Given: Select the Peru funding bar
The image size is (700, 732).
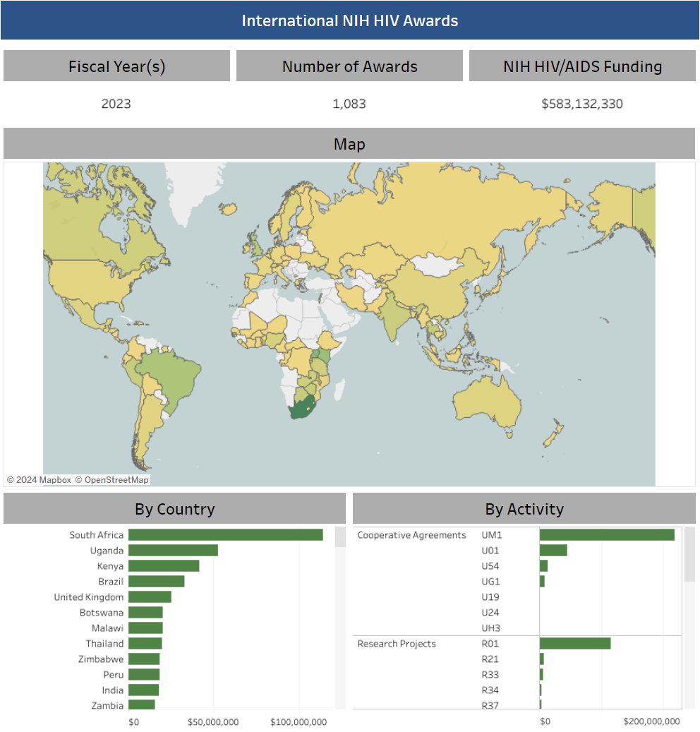Looking at the screenshot, I should click(x=144, y=675).
